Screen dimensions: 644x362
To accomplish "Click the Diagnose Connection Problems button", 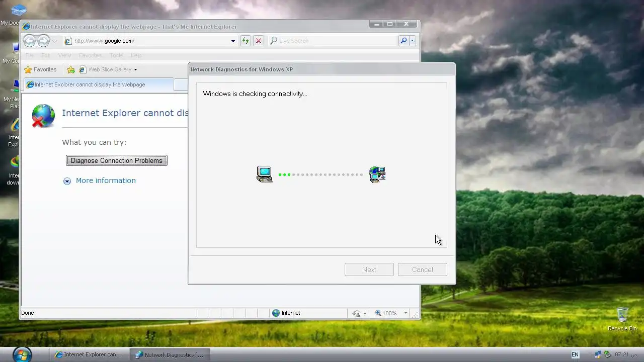I will pos(117,160).
